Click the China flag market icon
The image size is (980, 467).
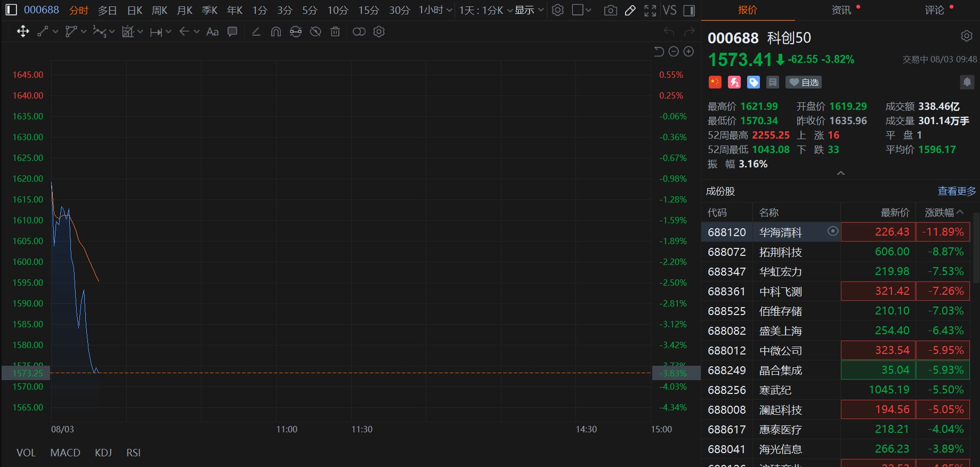pos(715,82)
